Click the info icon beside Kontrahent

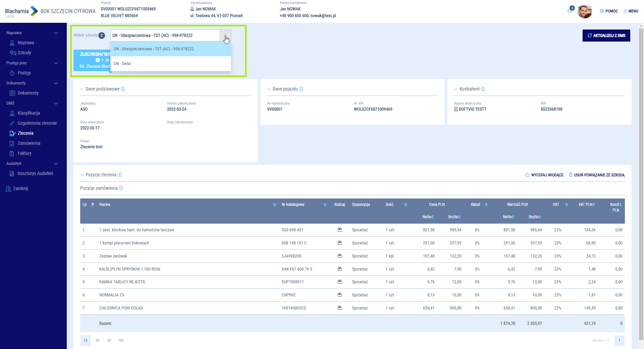click(x=483, y=89)
